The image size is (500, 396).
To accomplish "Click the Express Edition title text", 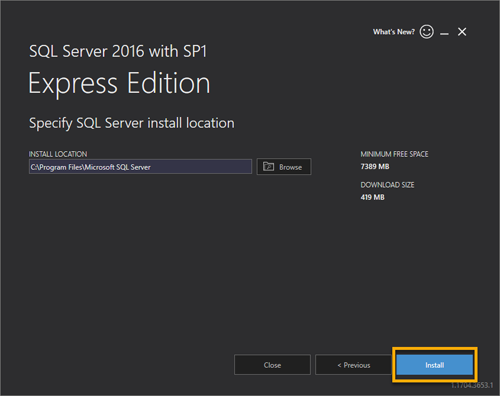I will [119, 83].
